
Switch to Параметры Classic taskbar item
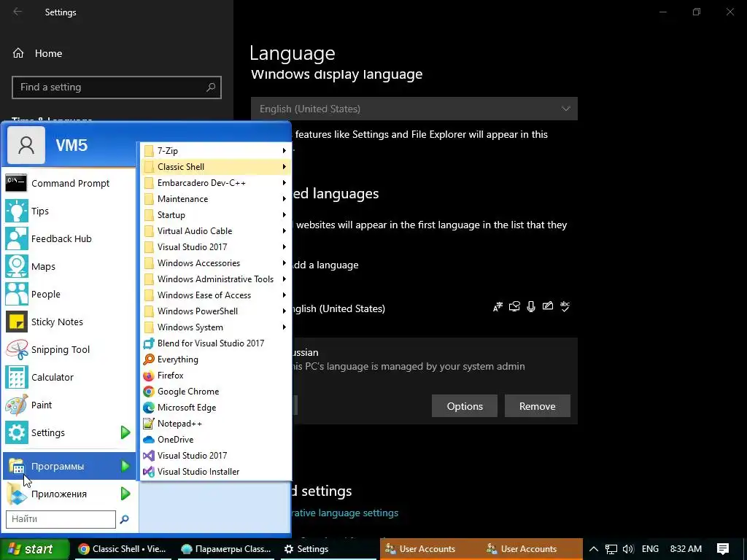226,549
